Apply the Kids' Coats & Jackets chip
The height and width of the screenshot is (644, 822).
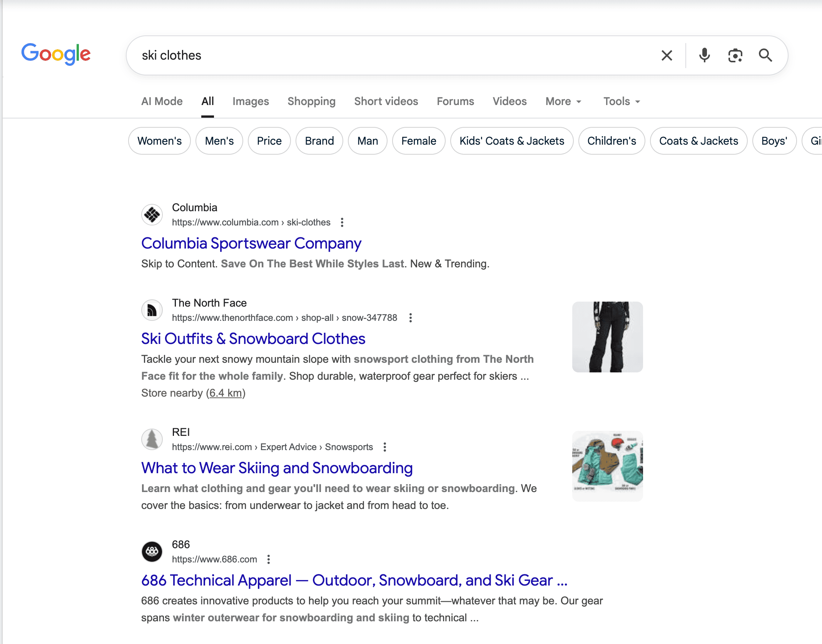511,141
